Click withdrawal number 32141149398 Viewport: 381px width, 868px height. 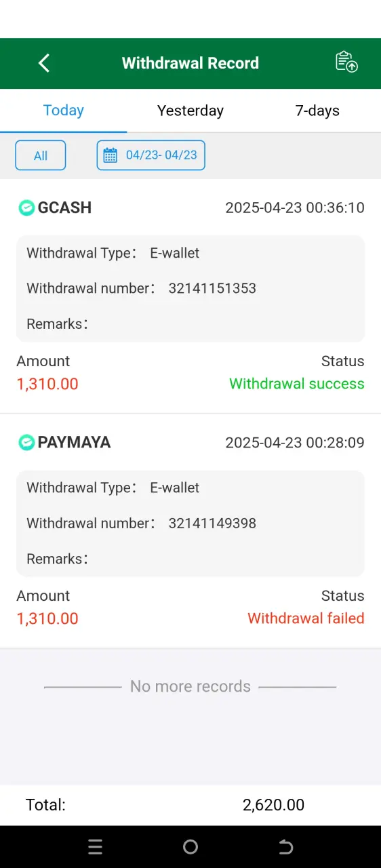(212, 523)
